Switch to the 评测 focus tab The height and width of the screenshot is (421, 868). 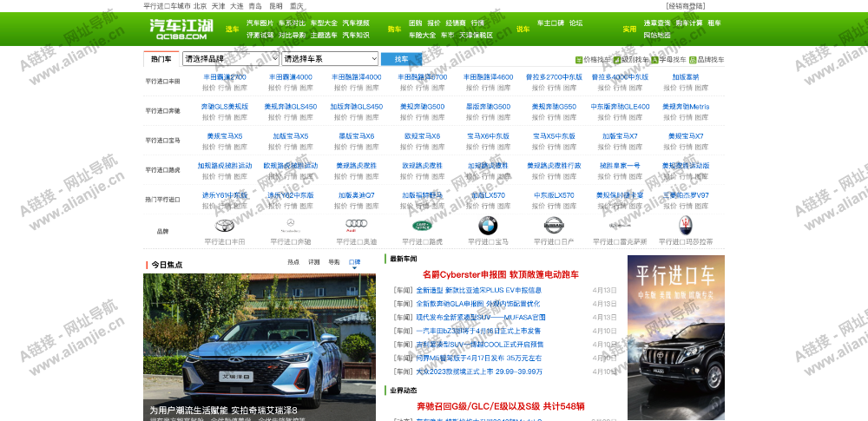coord(314,261)
